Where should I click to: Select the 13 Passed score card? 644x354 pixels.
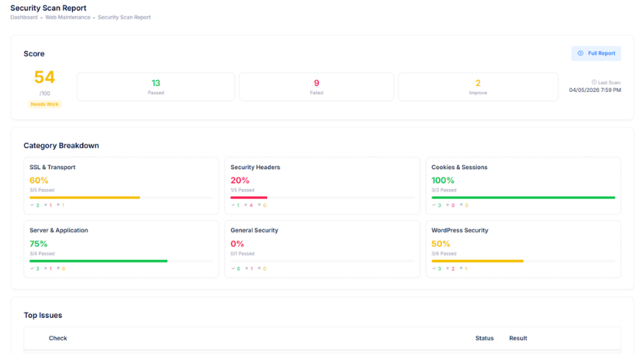(155, 87)
